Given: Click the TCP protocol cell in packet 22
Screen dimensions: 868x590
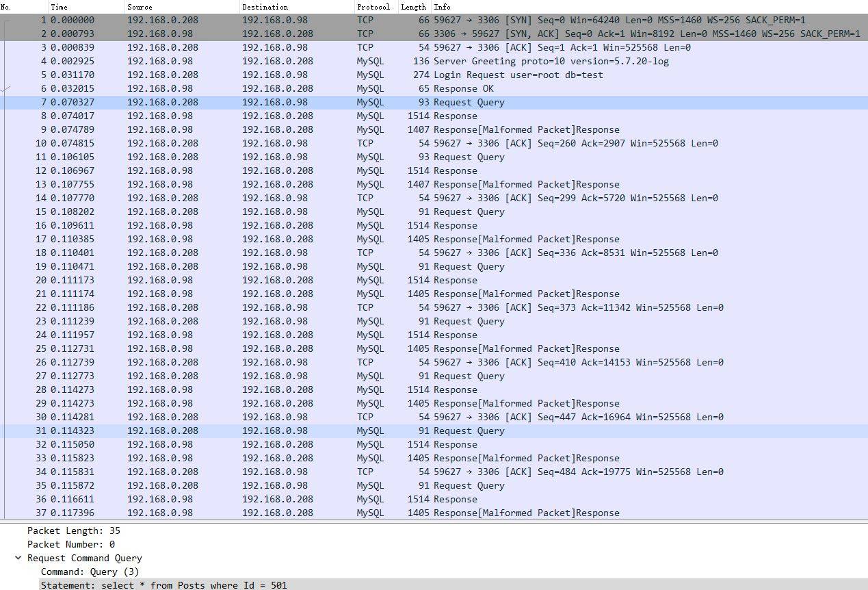Looking at the screenshot, I should (x=365, y=307).
